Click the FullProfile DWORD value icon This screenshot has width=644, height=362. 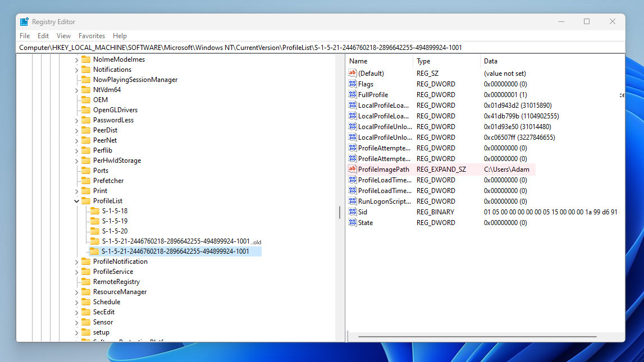point(353,94)
